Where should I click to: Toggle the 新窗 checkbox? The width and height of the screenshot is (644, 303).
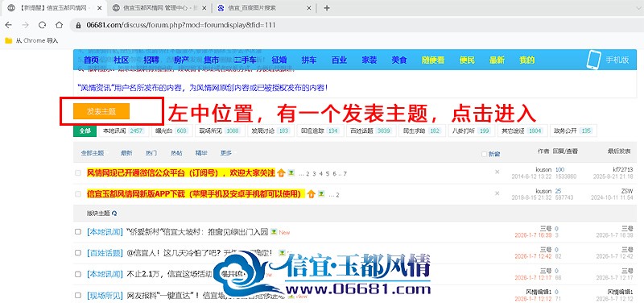tap(485, 154)
